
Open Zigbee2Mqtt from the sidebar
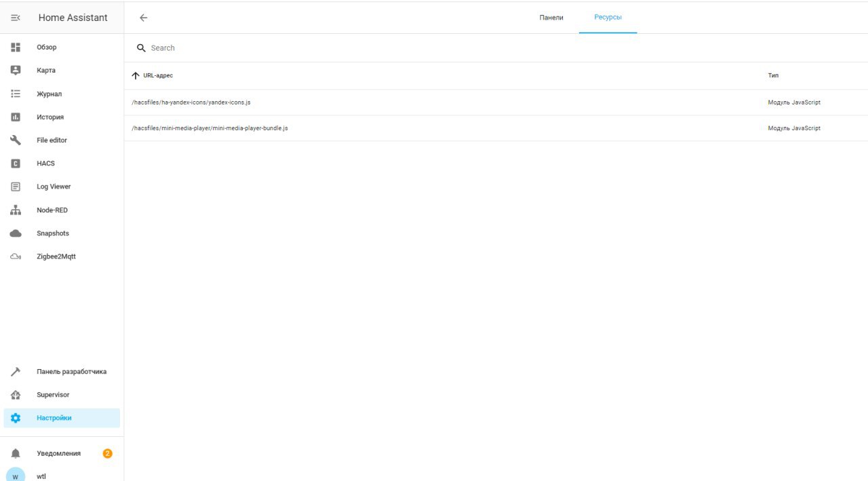click(62, 256)
